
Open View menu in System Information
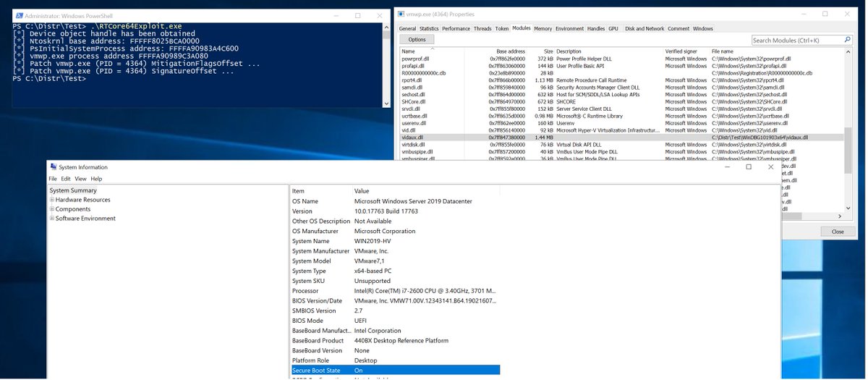(80, 179)
